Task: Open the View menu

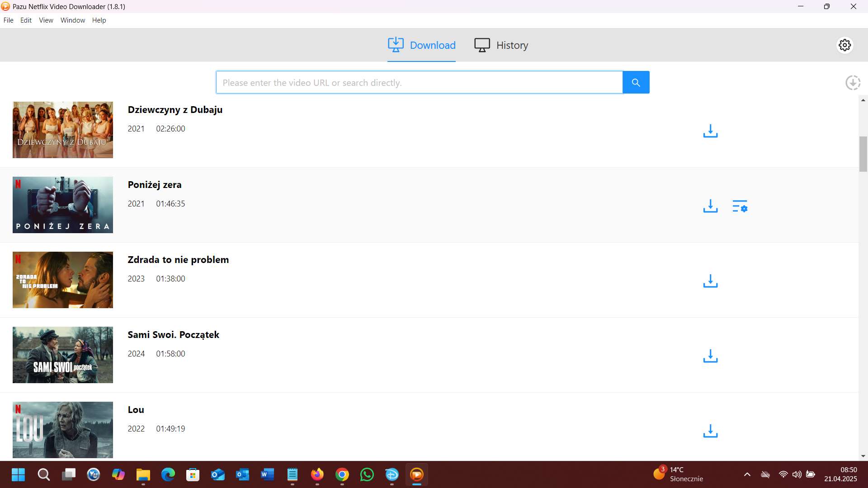Action: 46,20
